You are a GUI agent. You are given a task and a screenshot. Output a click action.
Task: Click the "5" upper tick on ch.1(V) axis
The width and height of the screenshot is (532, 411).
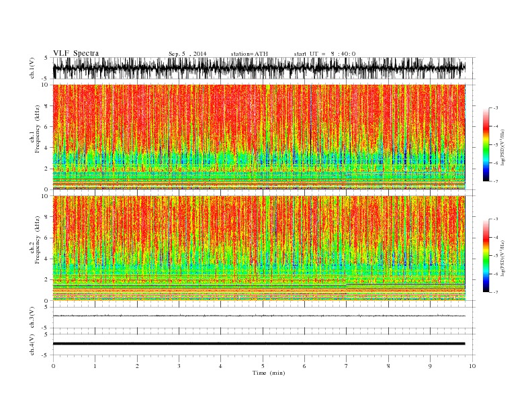pyautogui.click(x=46, y=58)
